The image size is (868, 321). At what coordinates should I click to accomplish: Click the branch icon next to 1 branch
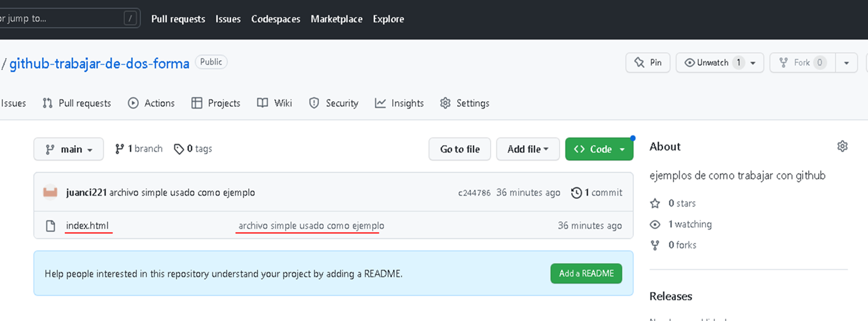[120, 149]
